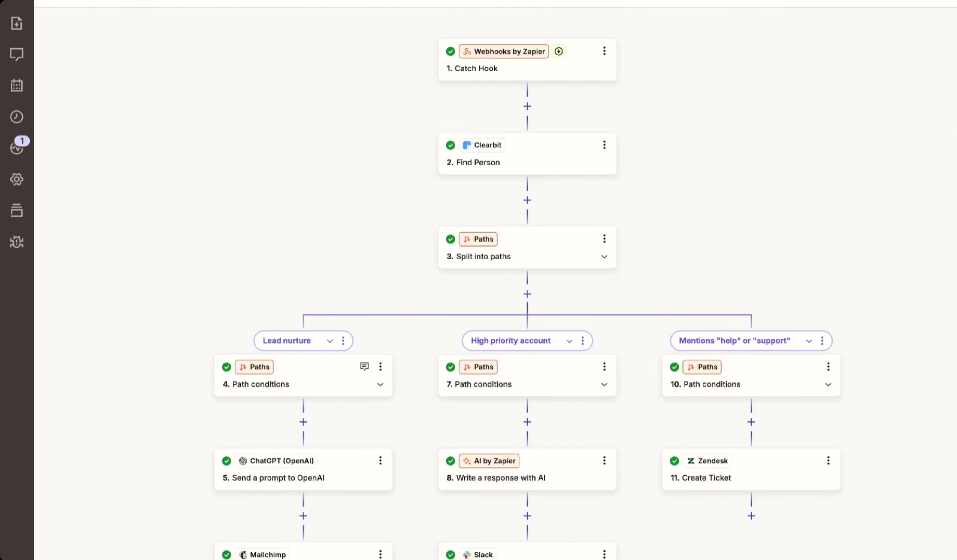Toggle the chevron on step 7 Path conditions
The image size is (957, 560).
[x=604, y=384]
